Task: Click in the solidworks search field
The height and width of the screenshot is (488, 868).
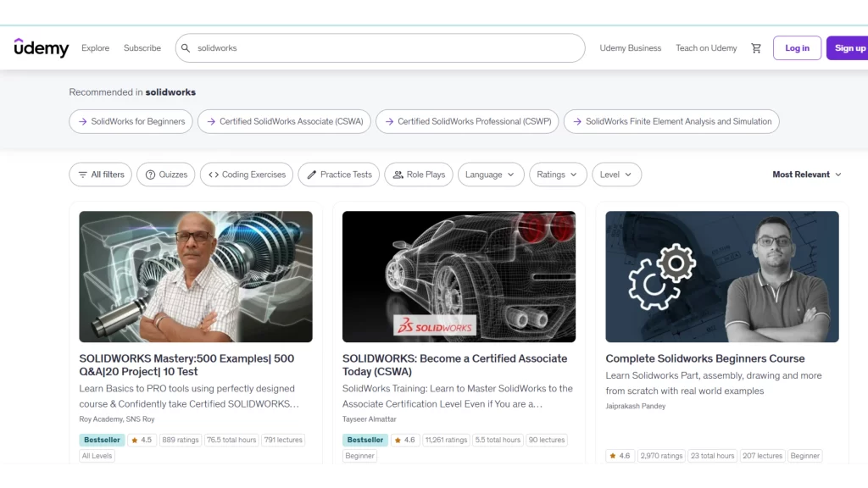Action: pyautogui.click(x=381, y=48)
